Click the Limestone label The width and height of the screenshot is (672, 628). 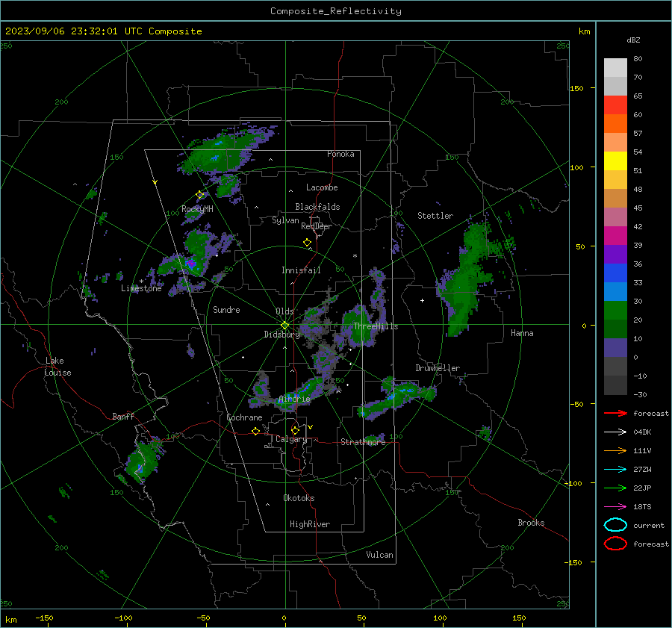pos(141,288)
